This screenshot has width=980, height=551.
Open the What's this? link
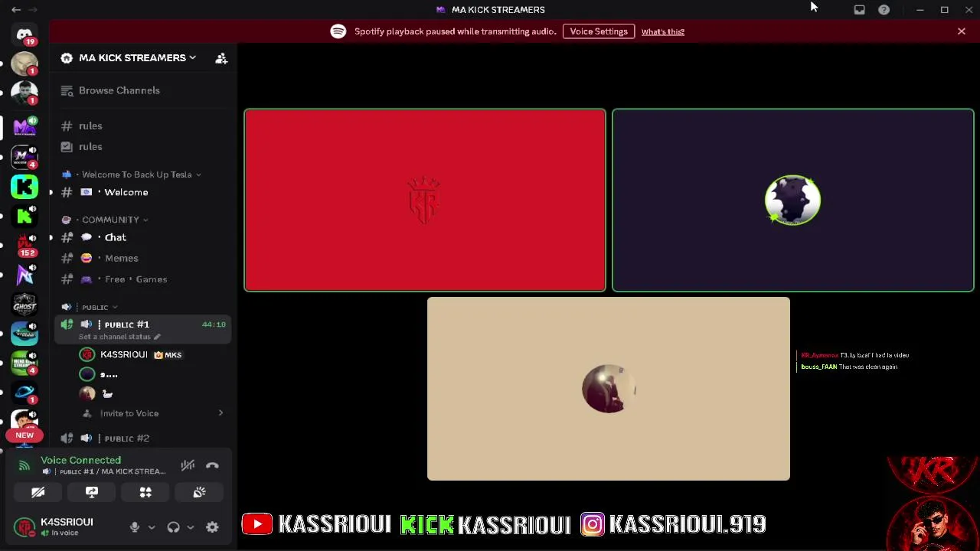point(663,31)
